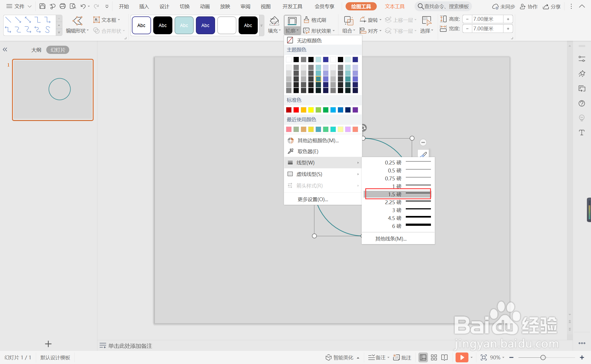591x364 pixels.
Task: Click the slideshow play button in status bar
Action: click(x=462, y=357)
